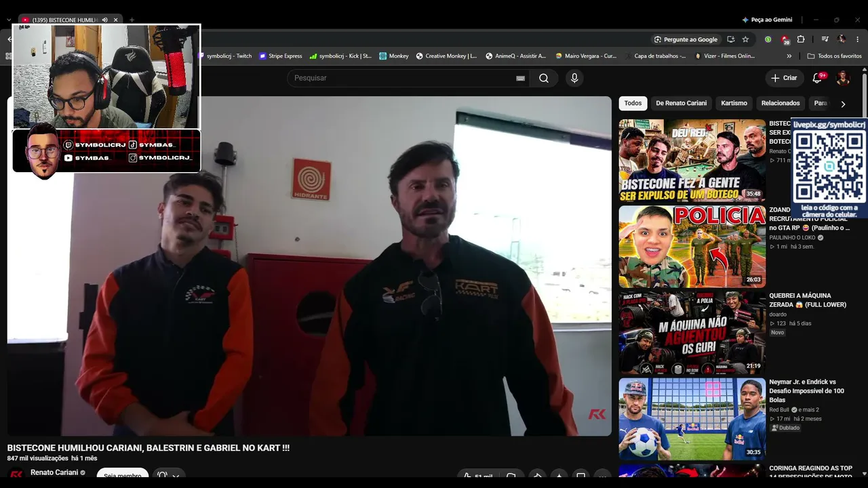
Task: Open the Neymar Jr. e Endrick video thumbnail
Action: [x=692, y=419]
